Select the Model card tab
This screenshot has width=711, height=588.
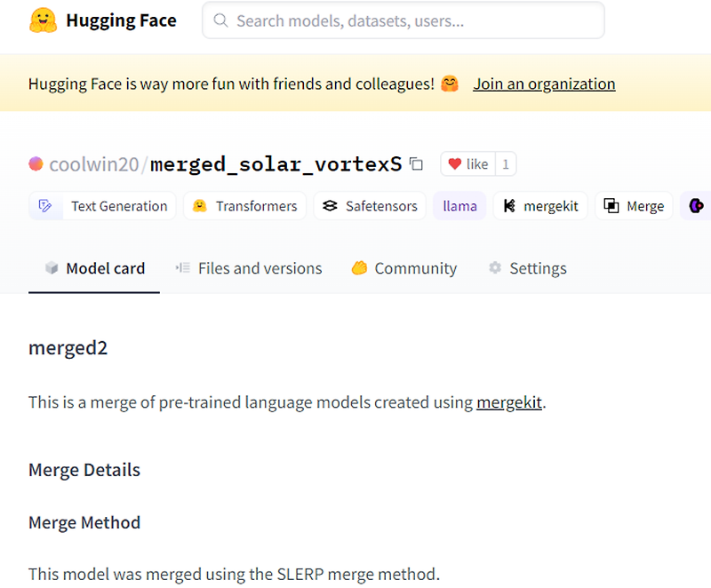point(94,268)
